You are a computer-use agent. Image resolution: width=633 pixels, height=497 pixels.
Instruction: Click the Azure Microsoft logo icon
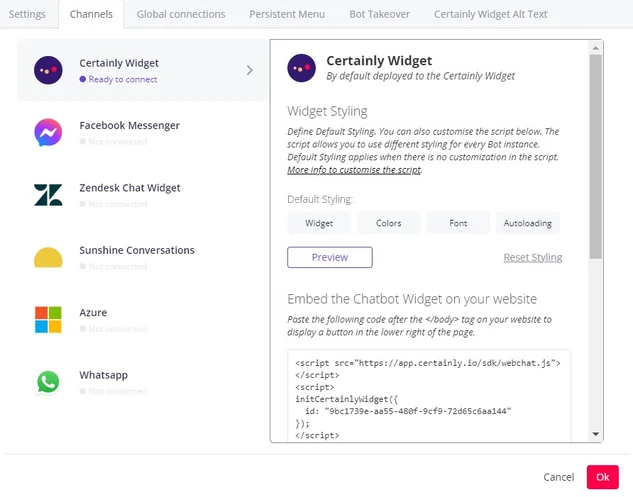48,320
